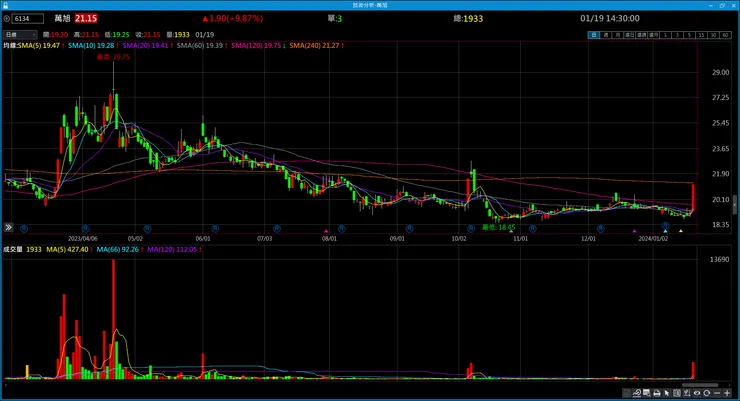This screenshot has height=401, width=740.
Task: Select the 還週 adjusted weekly button
Action: tap(641, 35)
